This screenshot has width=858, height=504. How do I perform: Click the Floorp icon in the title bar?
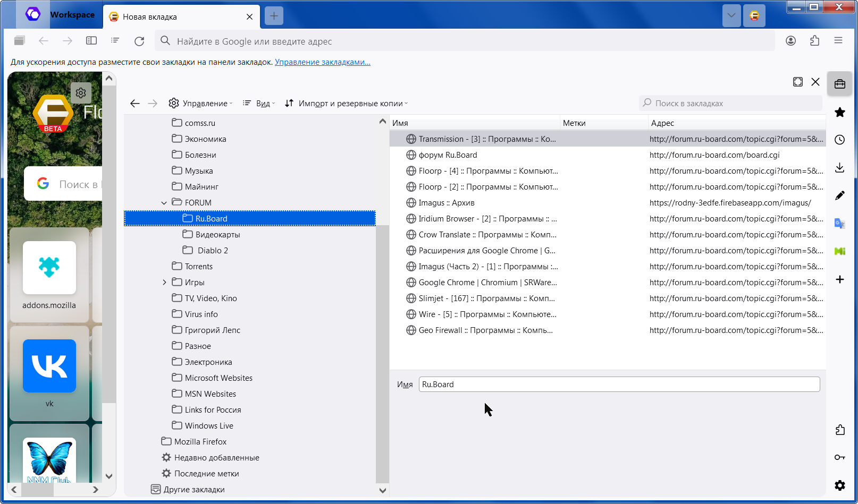[754, 15]
